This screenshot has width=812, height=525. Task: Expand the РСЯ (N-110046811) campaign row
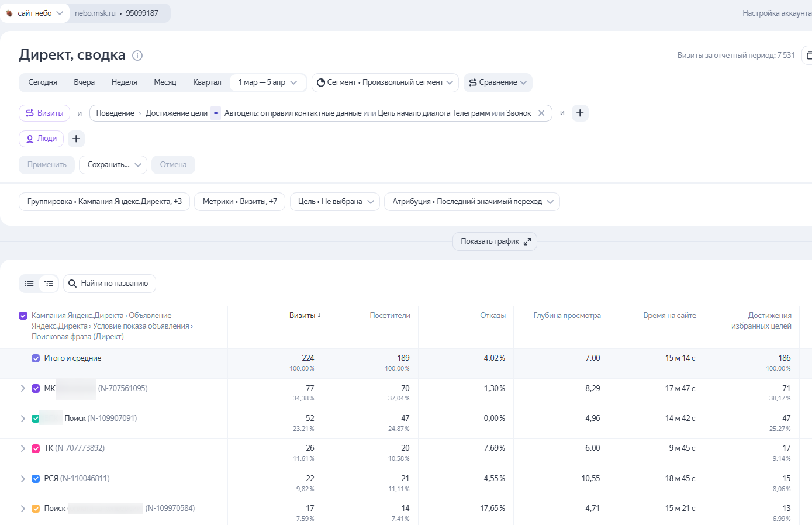[x=23, y=479]
